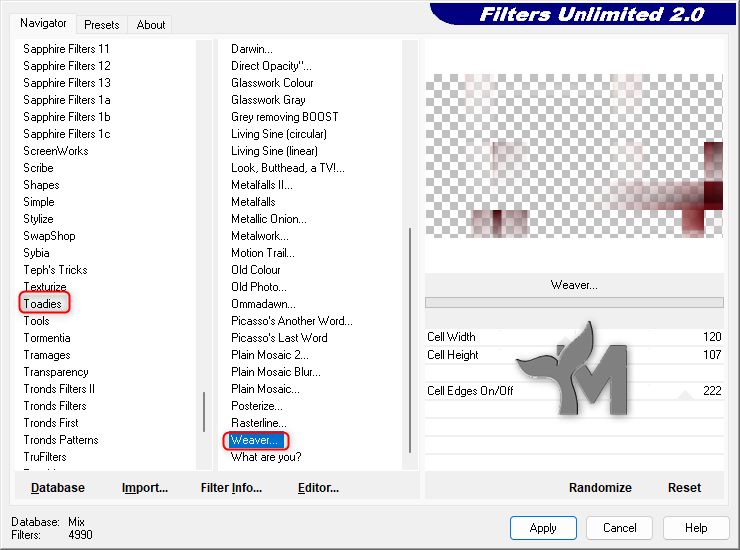Select Scribe category
This screenshot has width=740, height=550.
tap(38, 168)
